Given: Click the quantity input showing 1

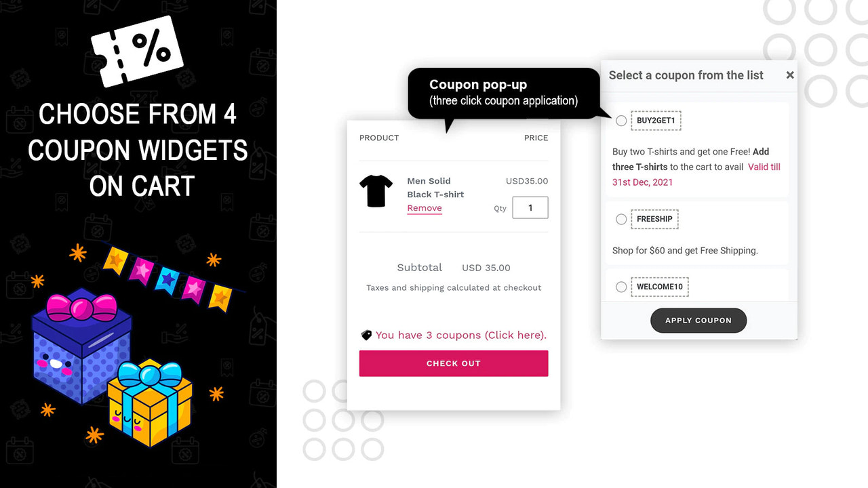Looking at the screenshot, I should (x=530, y=207).
